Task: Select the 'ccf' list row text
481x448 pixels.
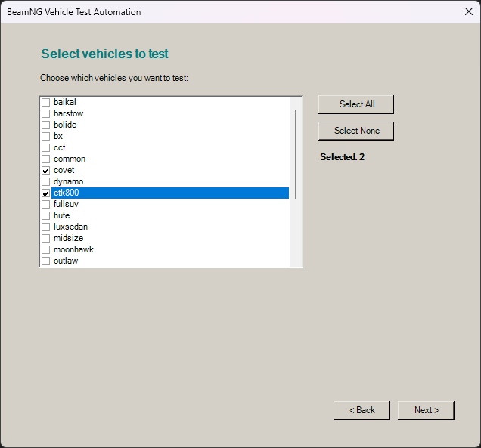Action: pyautogui.click(x=59, y=147)
